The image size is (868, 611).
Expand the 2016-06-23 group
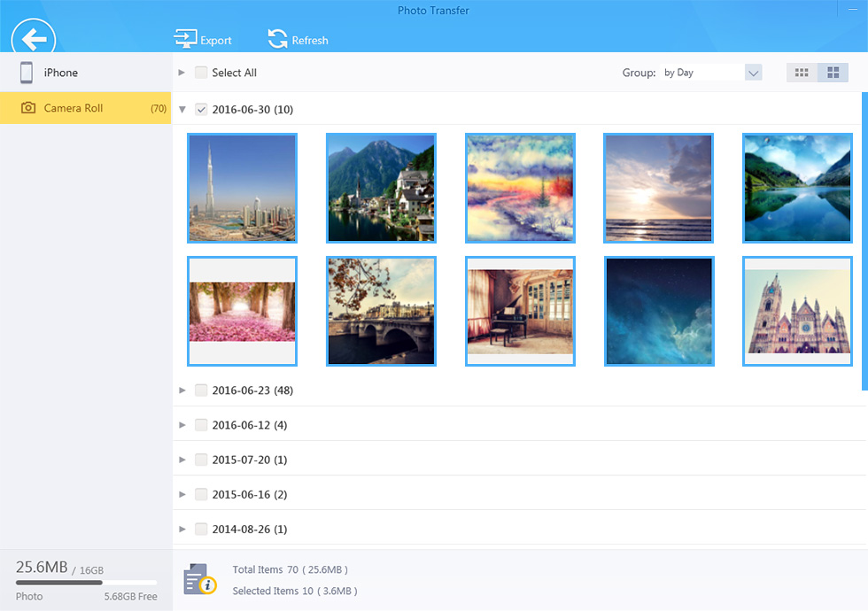tap(182, 391)
